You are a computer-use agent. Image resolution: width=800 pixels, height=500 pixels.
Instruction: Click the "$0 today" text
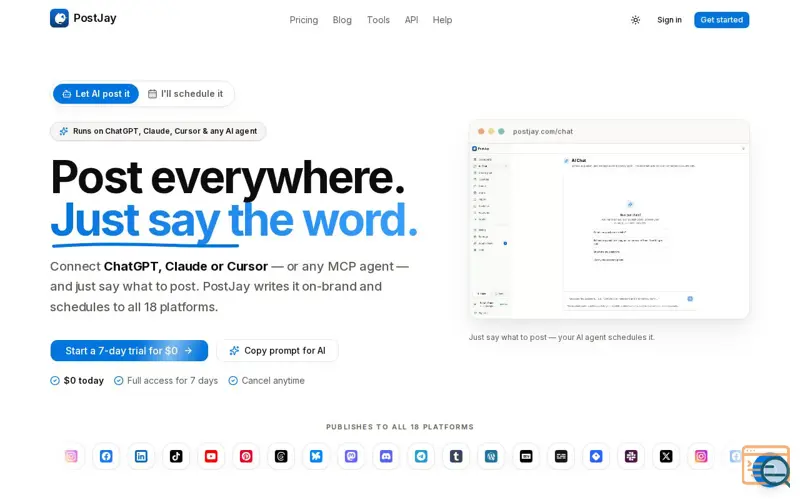coord(84,381)
